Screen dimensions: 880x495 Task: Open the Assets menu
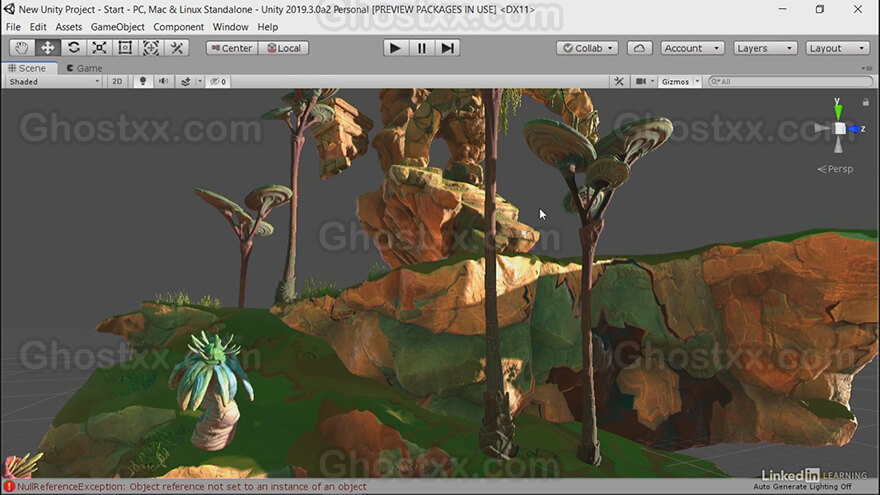(68, 26)
